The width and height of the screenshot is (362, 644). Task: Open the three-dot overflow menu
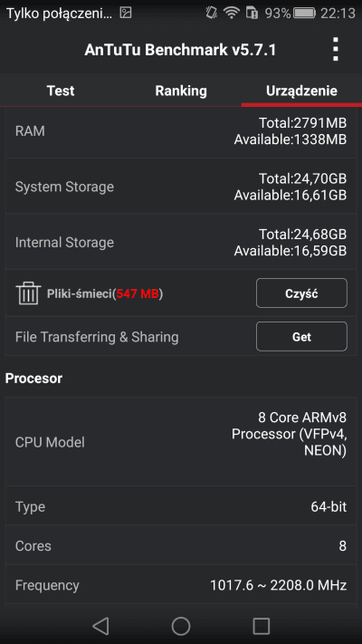coord(336,50)
